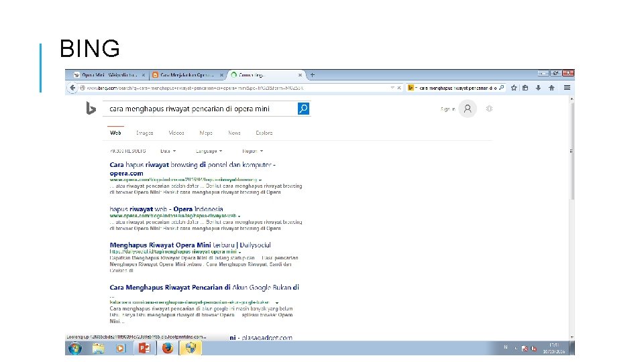This screenshot has width=644, height=362.
Task: Select the News search category
Action: 234,133
